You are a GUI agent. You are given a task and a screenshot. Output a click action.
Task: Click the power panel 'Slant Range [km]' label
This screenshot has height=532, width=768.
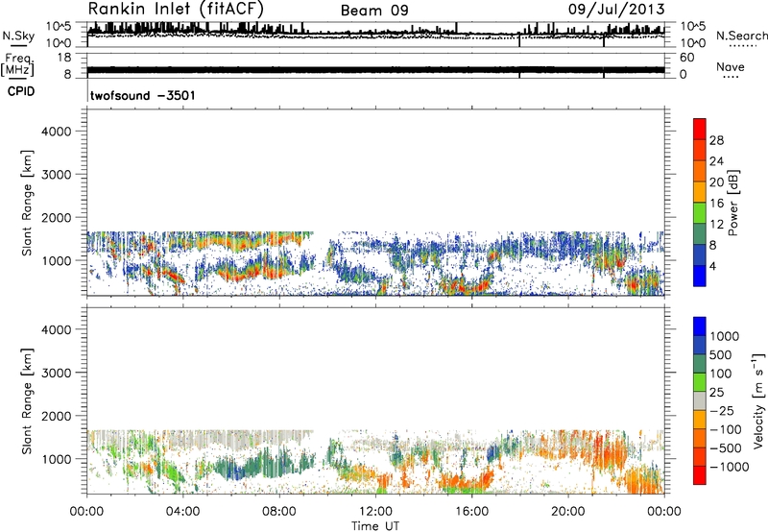(x=27, y=203)
